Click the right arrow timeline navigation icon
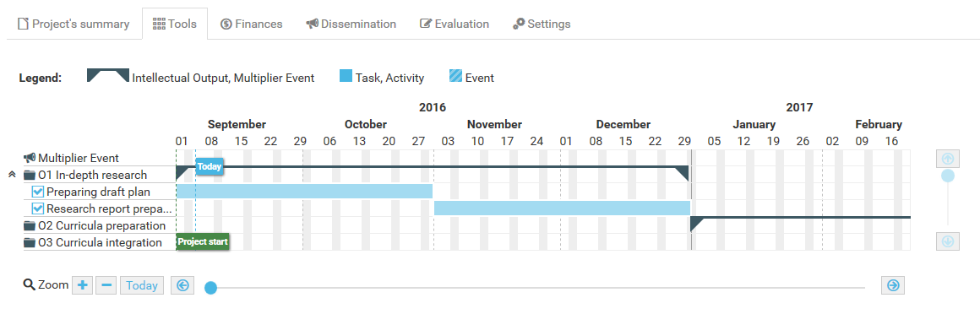 (x=892, y=285)
